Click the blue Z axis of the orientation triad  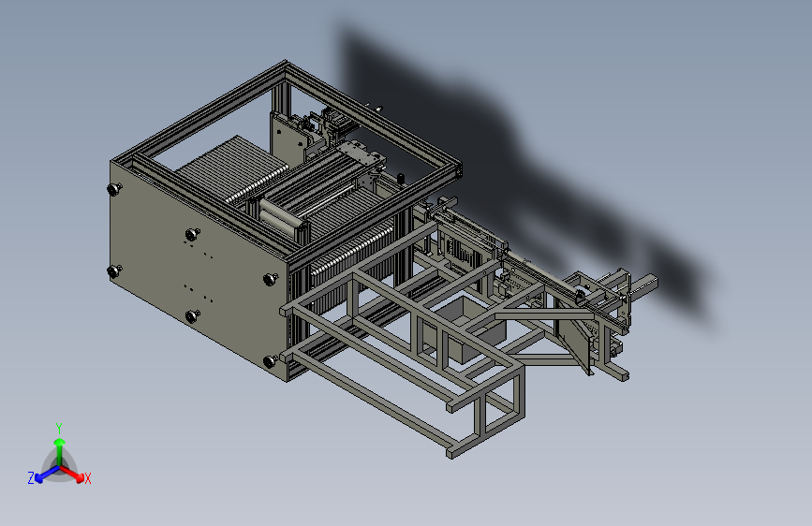[48, 474]
